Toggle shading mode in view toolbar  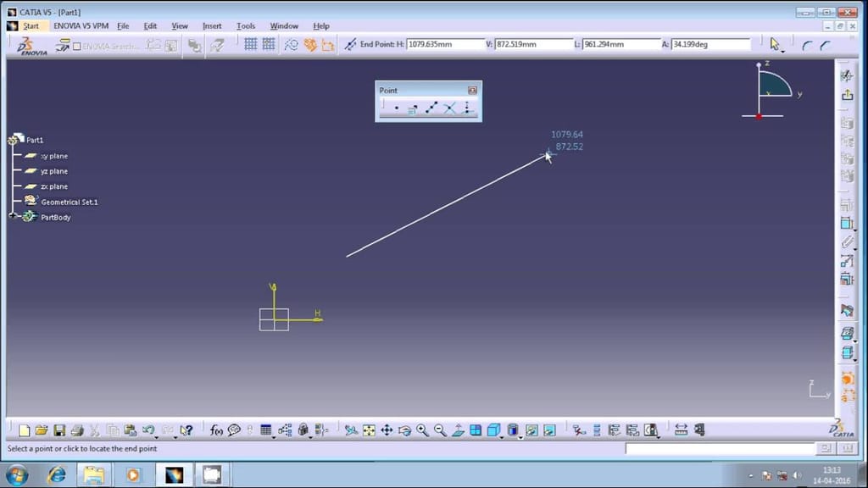(x=513, y=430)
